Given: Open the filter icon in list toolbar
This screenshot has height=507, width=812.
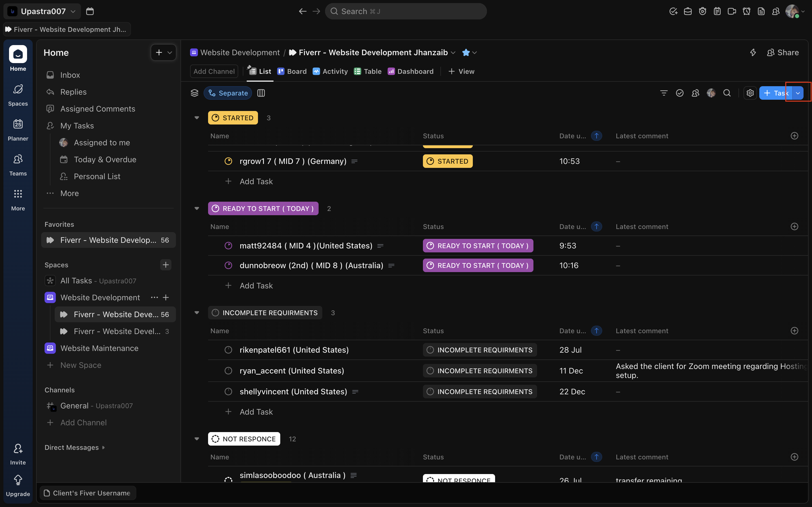Looking at the screenshot, I should [664, 93].
